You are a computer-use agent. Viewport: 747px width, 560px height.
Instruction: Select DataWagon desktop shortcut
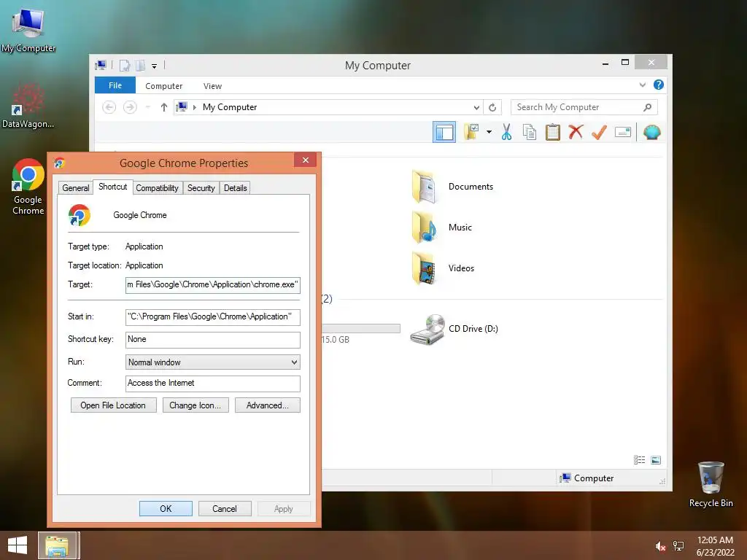coord(28,106)
